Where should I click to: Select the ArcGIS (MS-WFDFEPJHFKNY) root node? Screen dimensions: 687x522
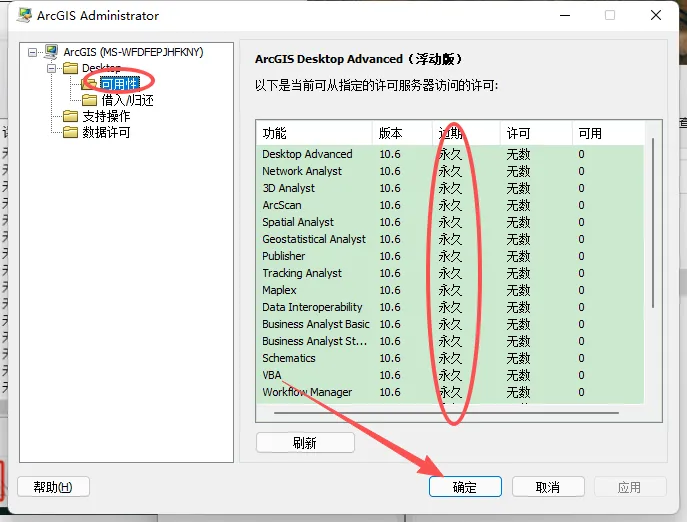133,52
